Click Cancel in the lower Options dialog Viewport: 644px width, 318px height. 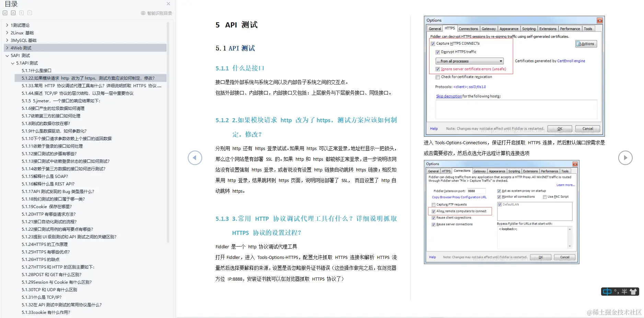point(565,257)
